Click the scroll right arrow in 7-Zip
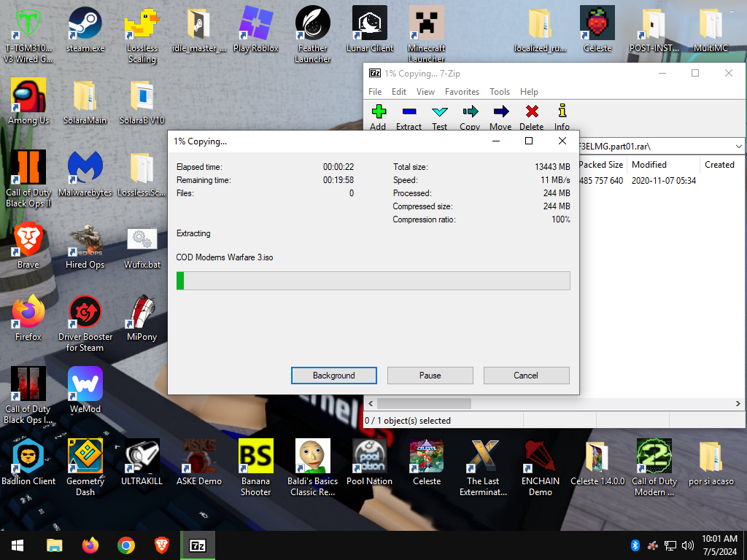Image resolution: width=747 pixels, height=560 pixels. (738, 403)
